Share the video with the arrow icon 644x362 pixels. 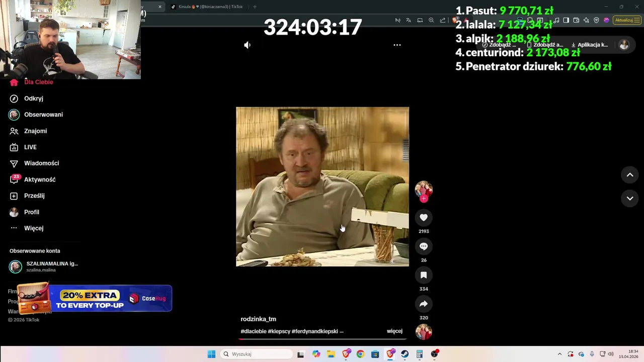(x=424, y=304)
